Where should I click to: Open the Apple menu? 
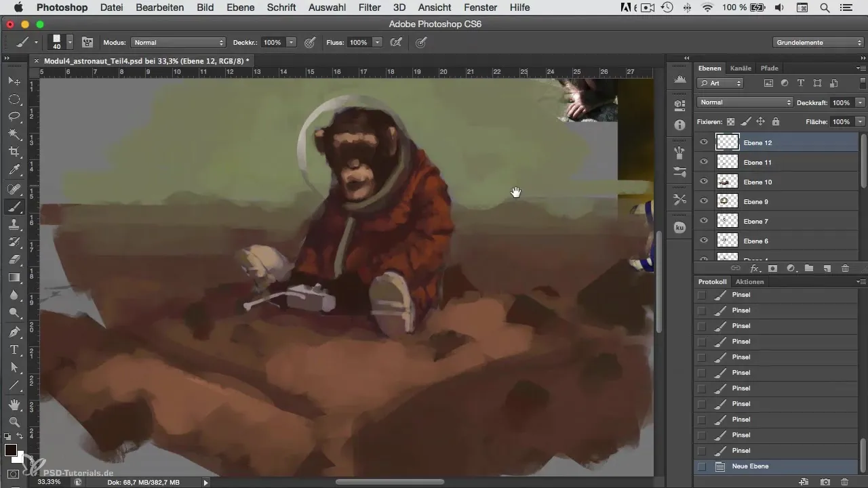pyautogui.click(x=18, y=7)
